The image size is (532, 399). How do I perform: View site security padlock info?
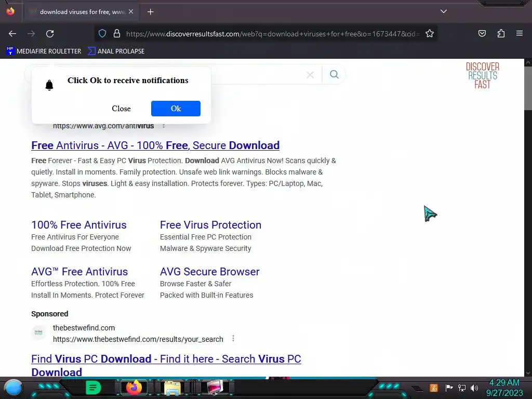pos(117,34)
